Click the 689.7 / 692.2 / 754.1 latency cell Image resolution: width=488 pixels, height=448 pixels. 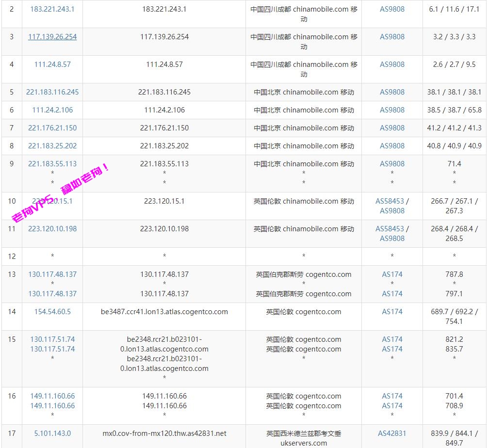pos(454,317)
